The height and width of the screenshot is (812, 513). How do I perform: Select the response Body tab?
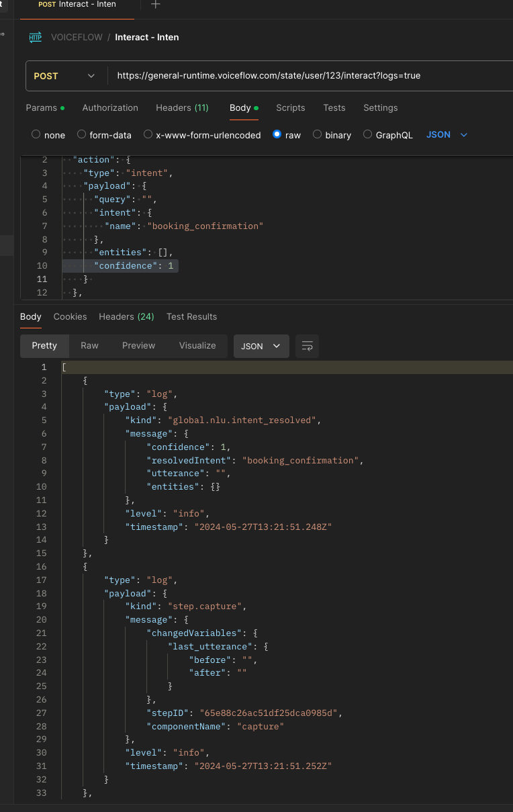[31, 316]
